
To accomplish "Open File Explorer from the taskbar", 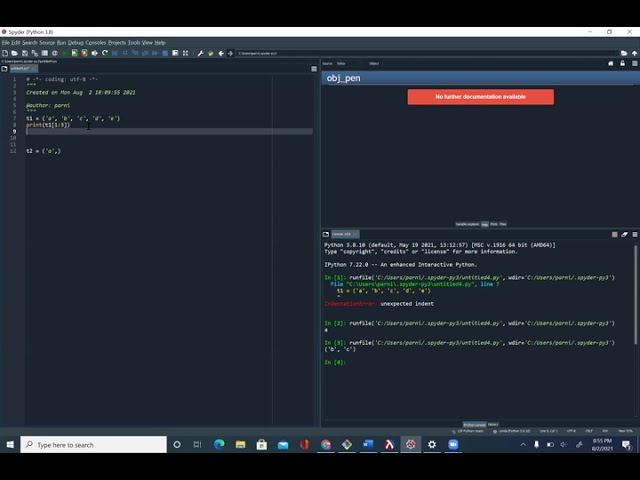I will pos(240,444).
